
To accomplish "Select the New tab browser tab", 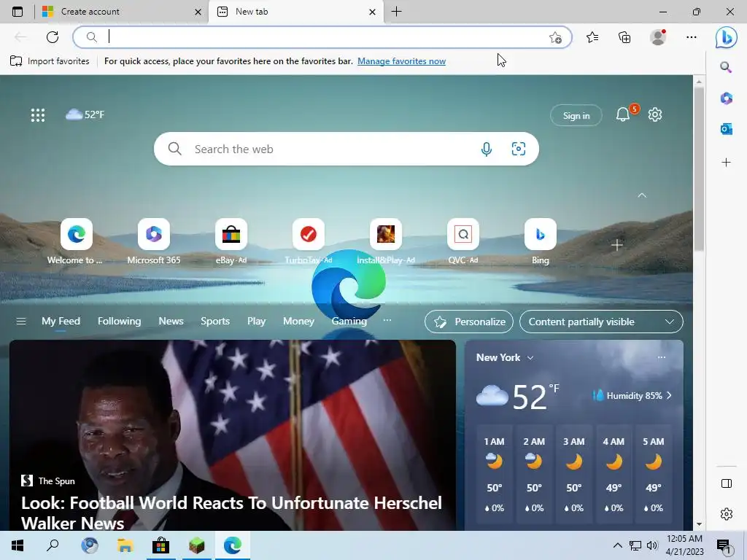I will [x=296, y=12].
